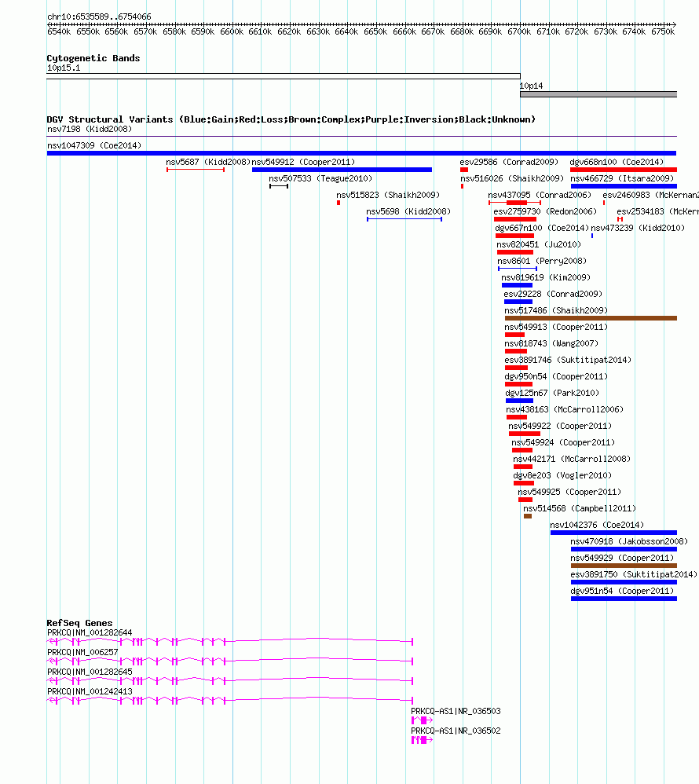Click the brown bar of nsv517486
Viewport: 699px width, 784px height.
coord(591,318)
